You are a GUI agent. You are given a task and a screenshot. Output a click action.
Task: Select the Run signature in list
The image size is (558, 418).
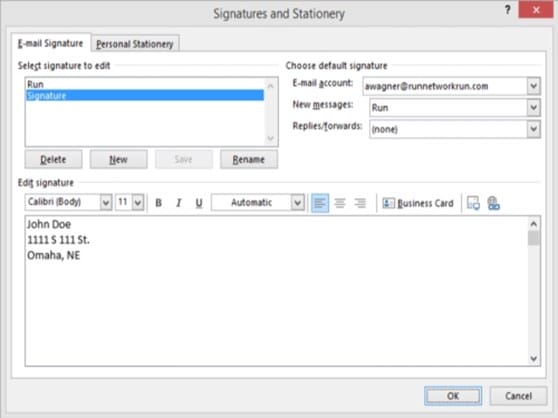[x=145, y=84]
